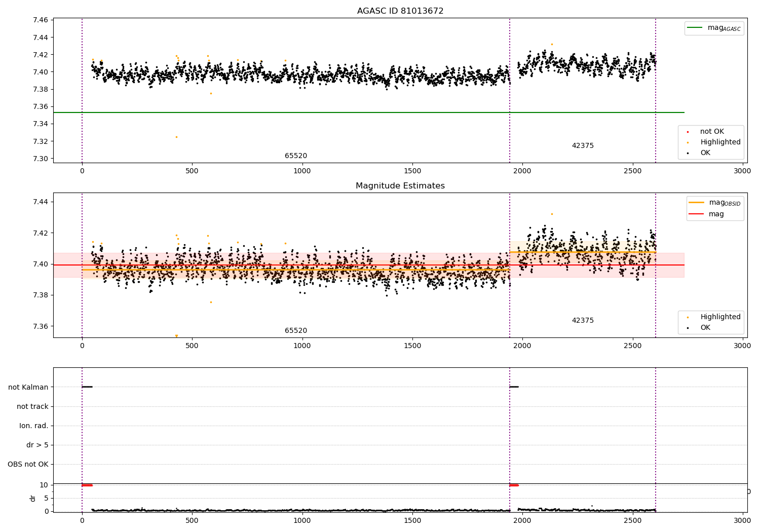The image size is (760, 532).
Task: Click the 'dr' y-axis label
Action: point(33,498)
